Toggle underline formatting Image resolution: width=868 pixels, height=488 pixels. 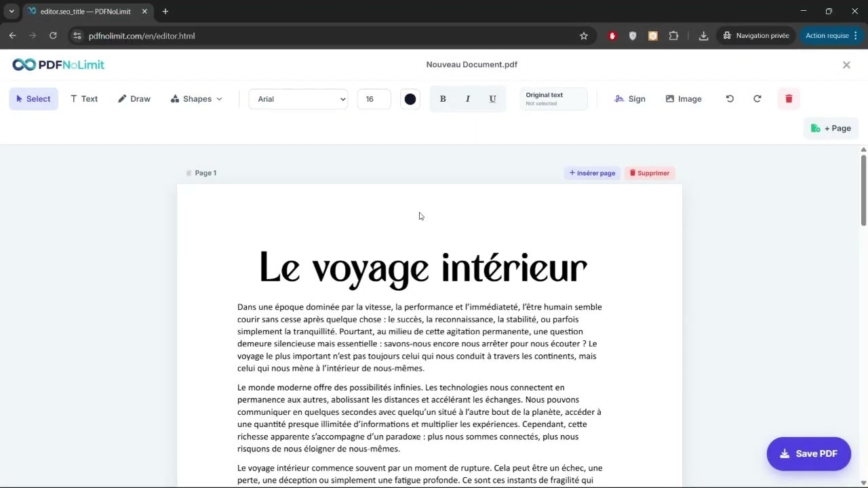click(x=492, y=98)
